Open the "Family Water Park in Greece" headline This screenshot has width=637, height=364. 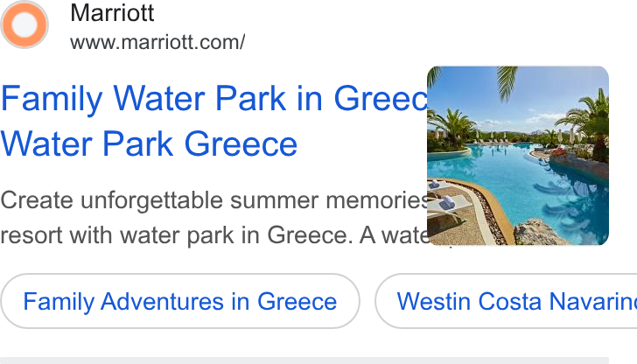(213, 98)
